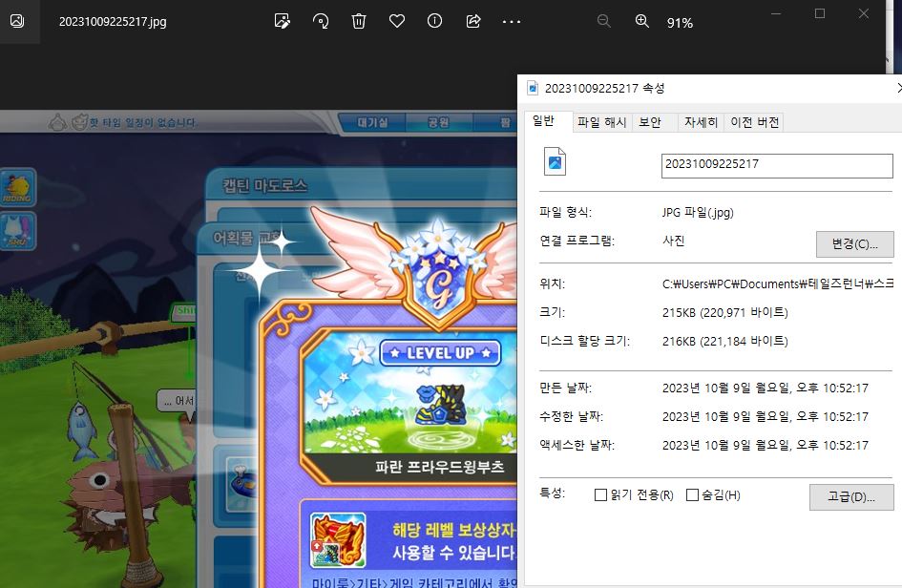Zoom out using the minus magnifier

tap(604, 21)
